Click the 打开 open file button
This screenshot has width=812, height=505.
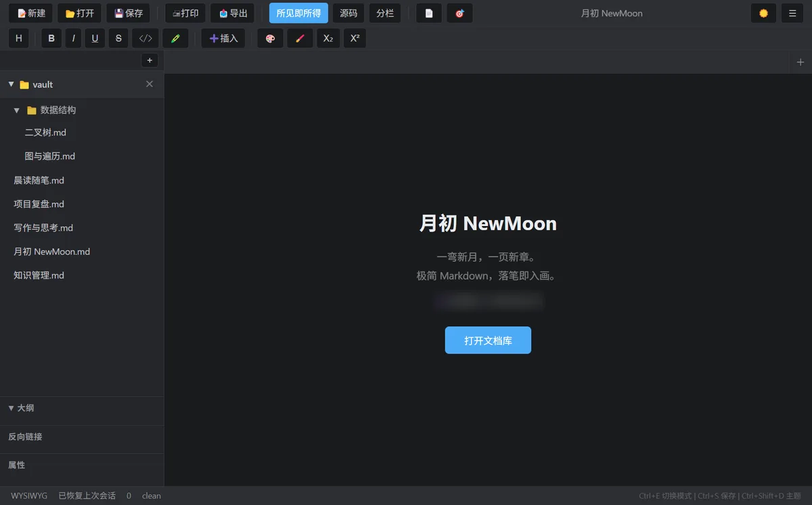[x=80, y=13]
